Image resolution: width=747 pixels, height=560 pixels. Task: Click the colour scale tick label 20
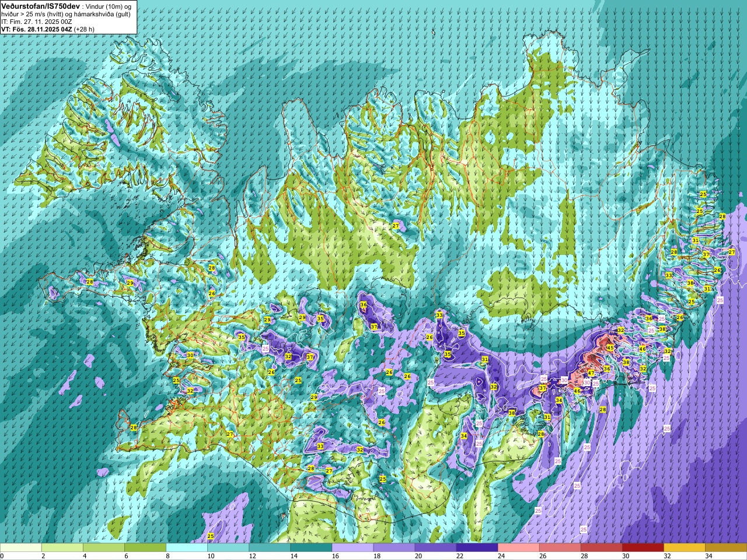[x=418, y=556]
